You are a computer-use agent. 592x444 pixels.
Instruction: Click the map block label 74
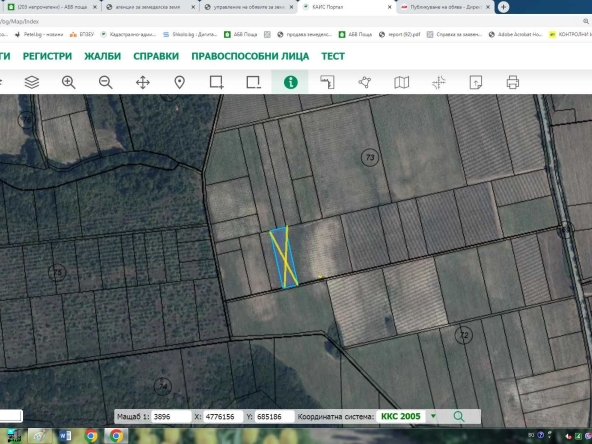tap(163, 386)
